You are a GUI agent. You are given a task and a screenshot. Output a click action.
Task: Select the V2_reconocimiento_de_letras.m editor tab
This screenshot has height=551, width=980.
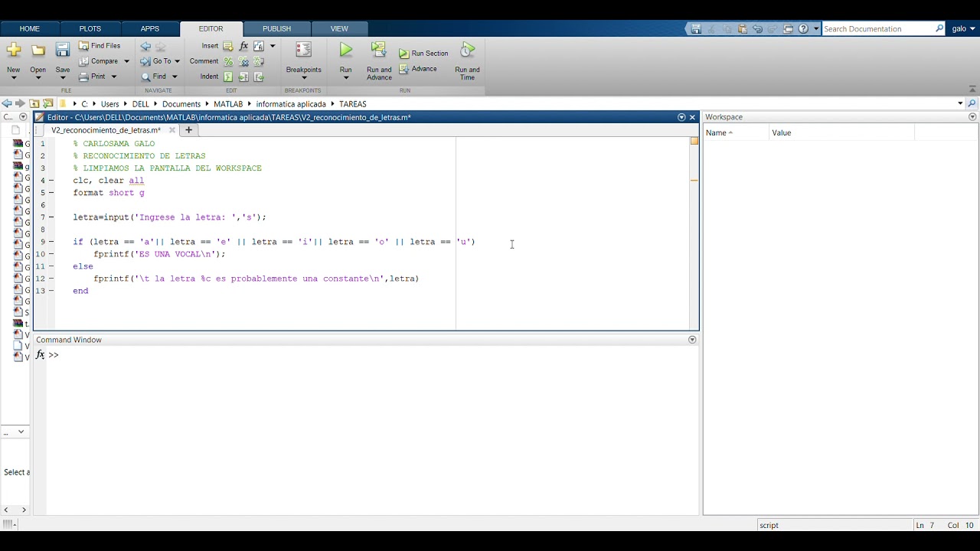(x=106, y=130)
